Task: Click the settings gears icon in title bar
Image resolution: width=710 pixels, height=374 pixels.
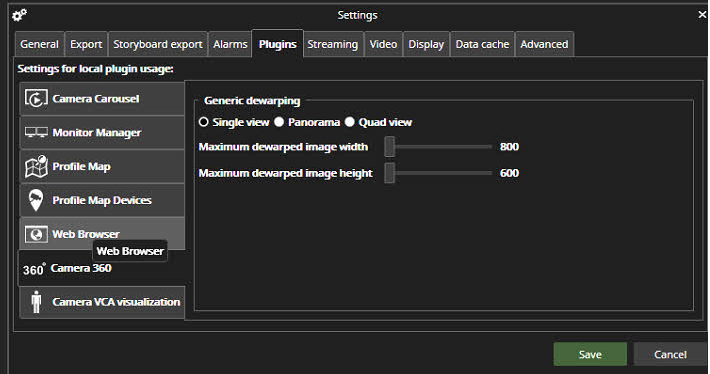Action: pos(19,15)
